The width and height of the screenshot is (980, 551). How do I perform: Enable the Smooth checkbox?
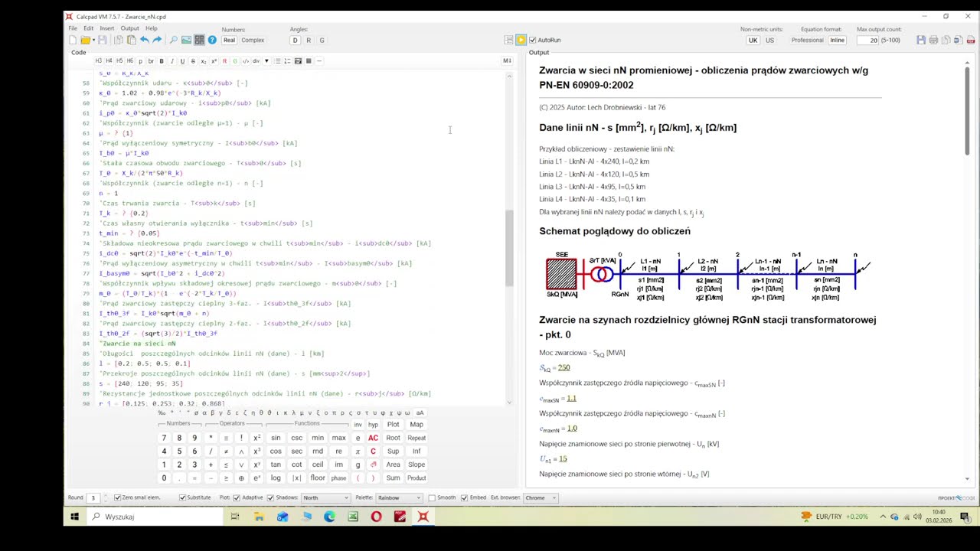point(432,497)
